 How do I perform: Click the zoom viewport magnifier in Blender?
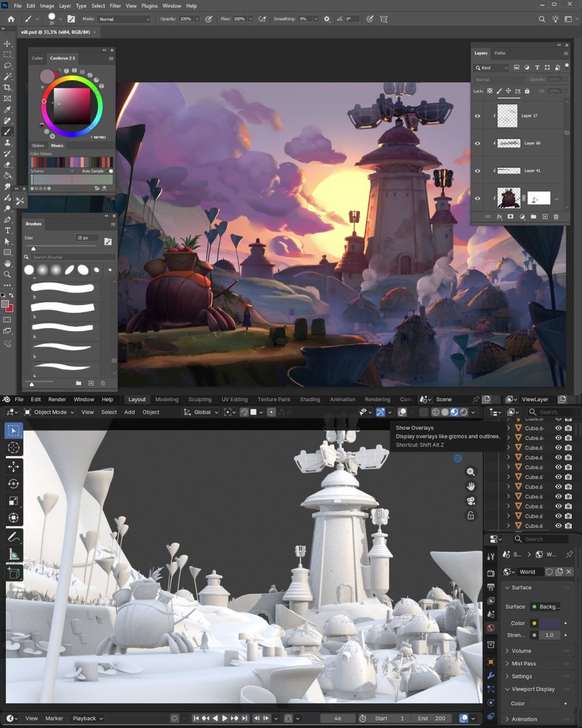click(x=470, y=472)
